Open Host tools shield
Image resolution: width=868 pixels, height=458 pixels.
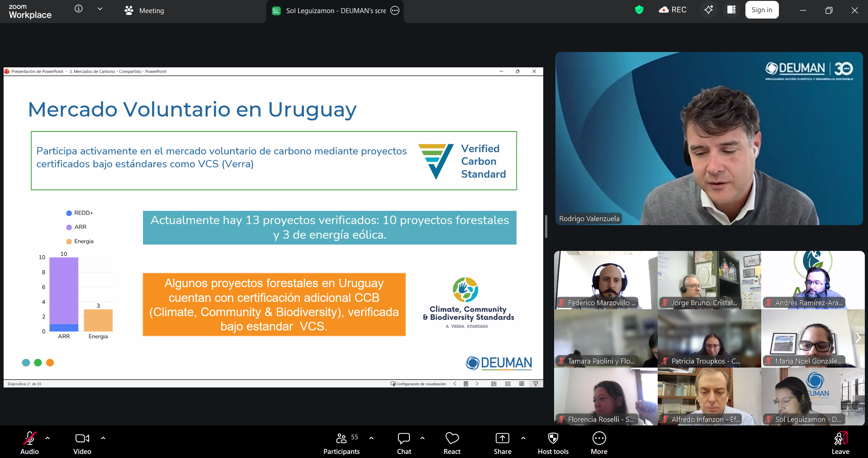(x=553, y=443)
